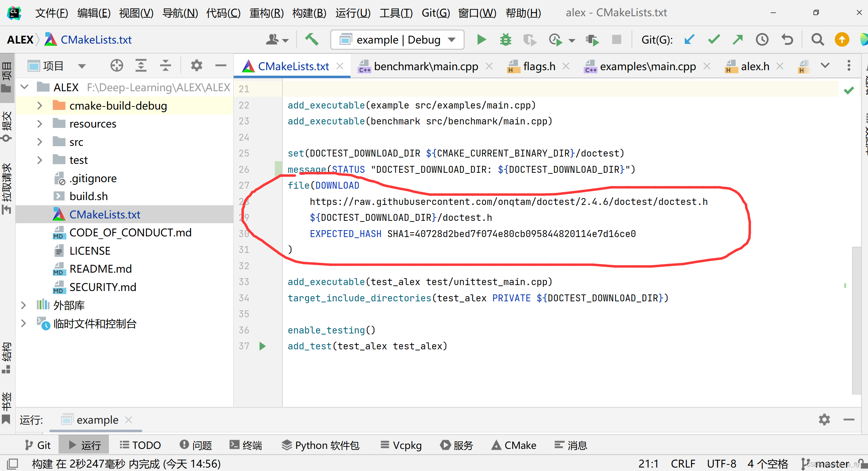Build project with the hammer icon

click(x=311, y=40)
